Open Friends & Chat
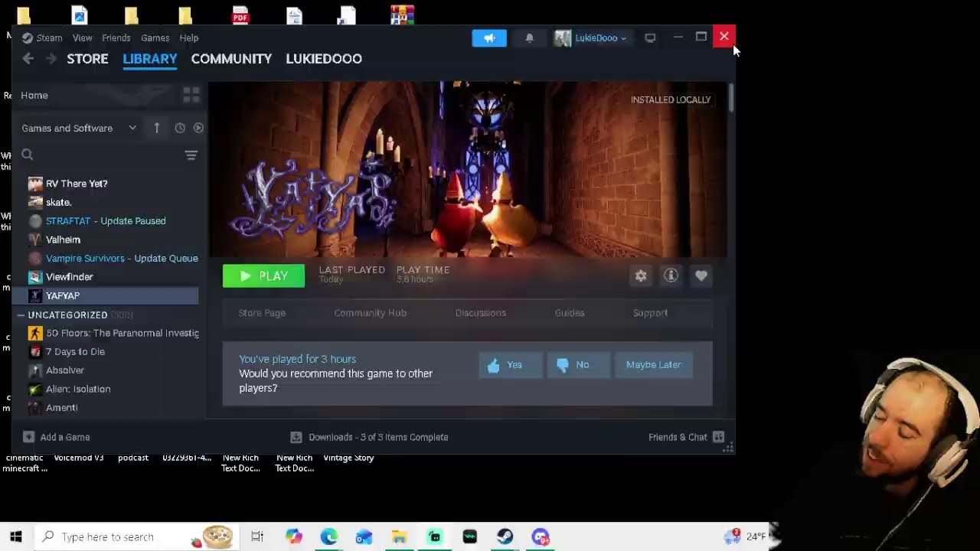Image resolution: width=980 pixels, height=551 pixels. pos(686,437)
